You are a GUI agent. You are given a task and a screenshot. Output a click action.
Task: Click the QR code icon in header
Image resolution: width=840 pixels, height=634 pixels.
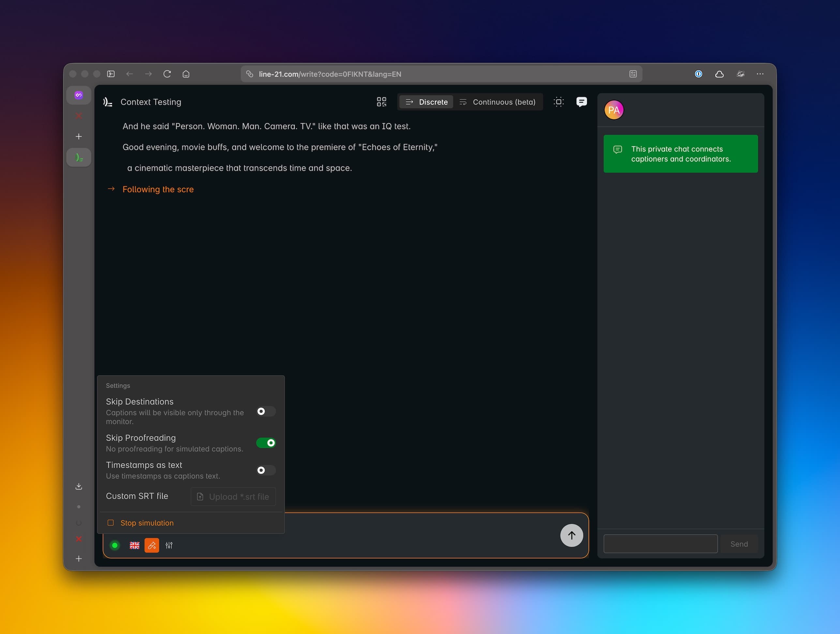[381, 102]
